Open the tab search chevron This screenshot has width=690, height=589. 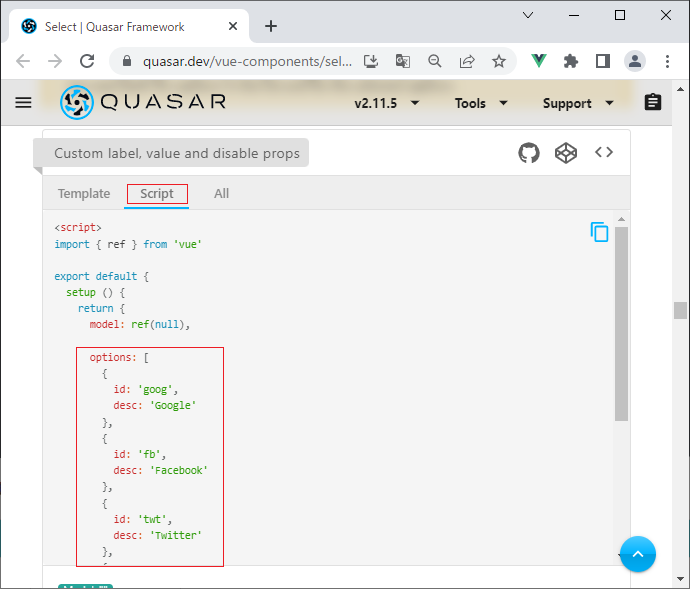point(528,15)
